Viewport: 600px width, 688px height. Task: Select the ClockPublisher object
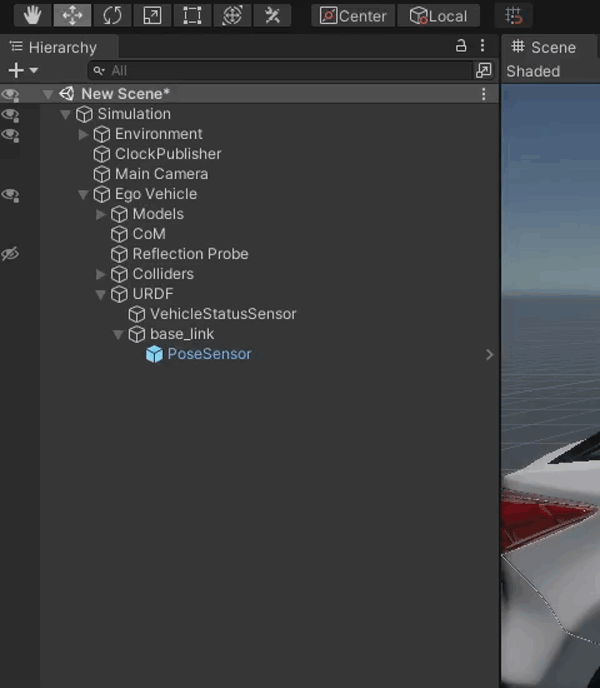168,154
